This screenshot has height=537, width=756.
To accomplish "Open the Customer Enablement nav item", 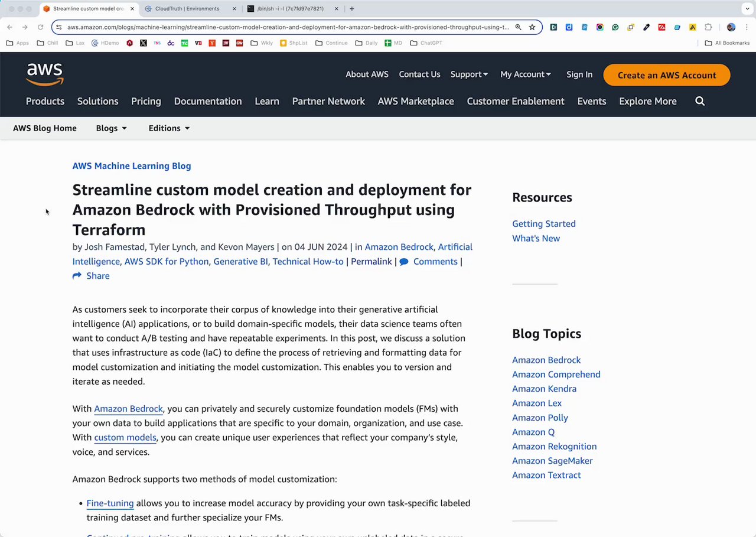I will click(x=516, y=101).
